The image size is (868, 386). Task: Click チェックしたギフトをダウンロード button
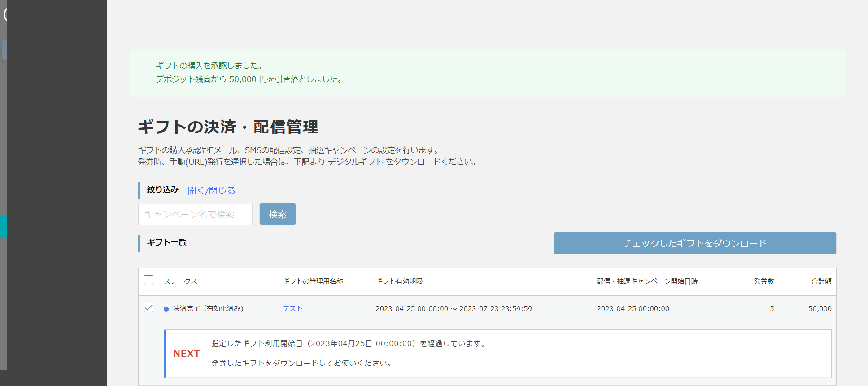pos(695,243)
